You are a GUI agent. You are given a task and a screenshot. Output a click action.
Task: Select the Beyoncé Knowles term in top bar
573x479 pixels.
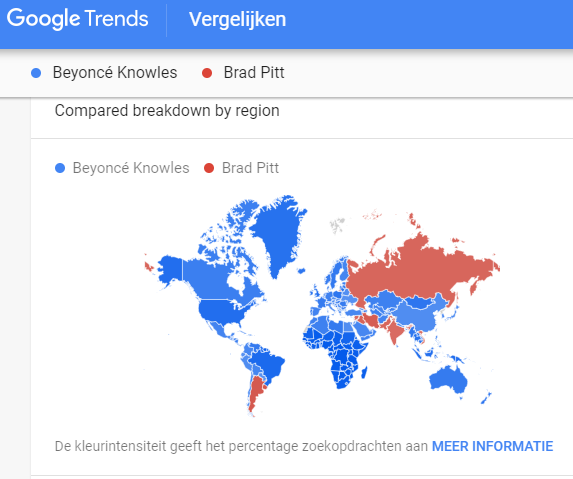115,72
